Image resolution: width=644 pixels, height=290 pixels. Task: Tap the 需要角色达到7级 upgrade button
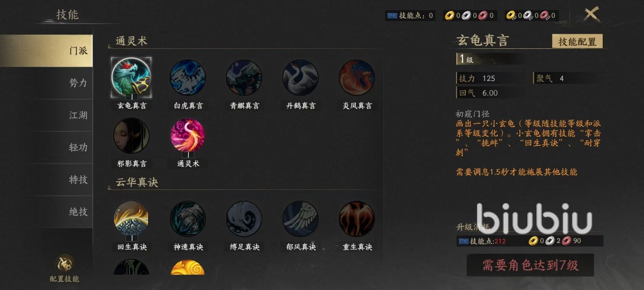point(530,265)
